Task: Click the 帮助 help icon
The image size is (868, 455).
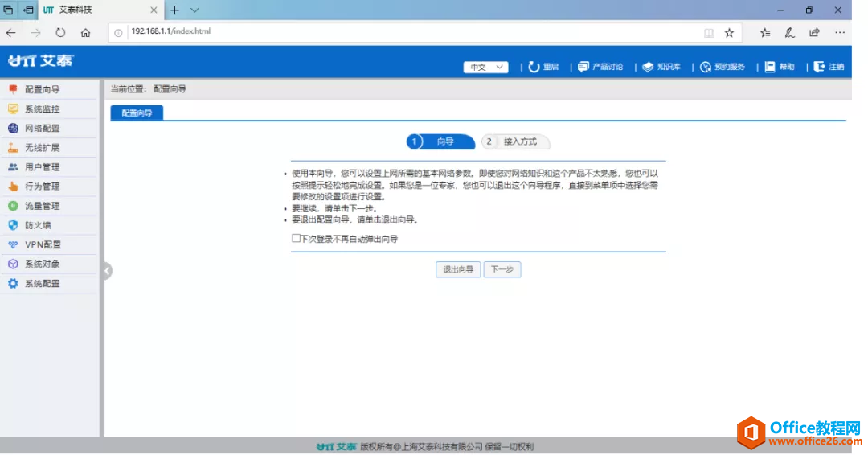Action: click(769, 67)
